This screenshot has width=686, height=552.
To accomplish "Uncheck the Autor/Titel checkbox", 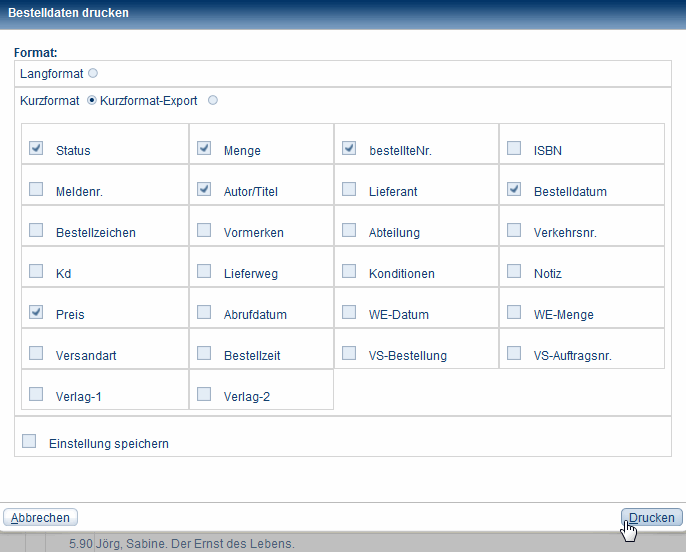I will tap(204, 189).
